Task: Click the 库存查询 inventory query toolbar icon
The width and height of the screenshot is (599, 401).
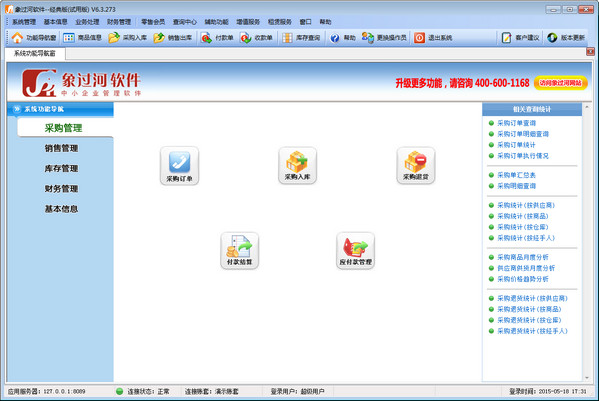Action: point(301,38)
